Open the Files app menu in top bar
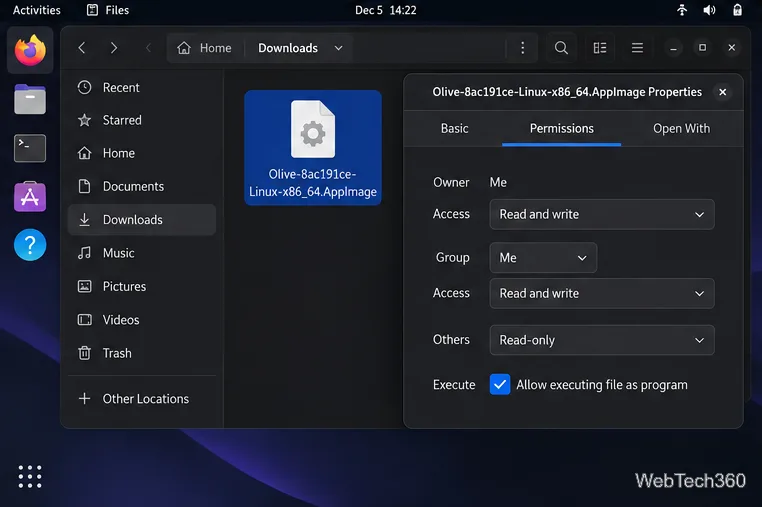This screenshot has width=762, height=507. click(x=108, y=10)
